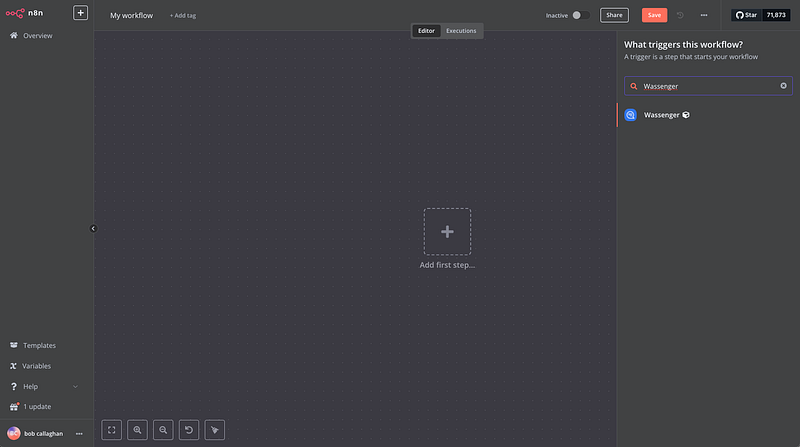Switch to the Executions tab
The width and height of the screenshot is (800, 447).
pyautogui.click(x=461, y=31)
